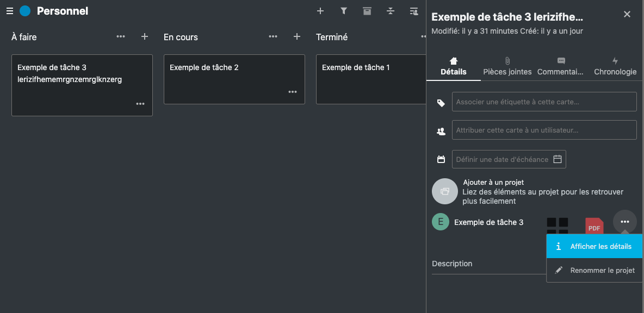Open the Exemple de tâche 2 card
Screen dimensions: 644x313
234,79
